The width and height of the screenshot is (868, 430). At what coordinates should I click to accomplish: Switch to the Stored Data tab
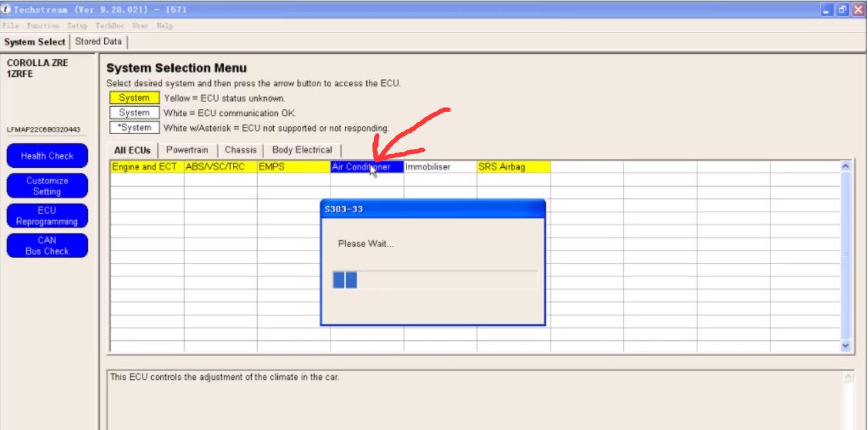coord(98,41)
